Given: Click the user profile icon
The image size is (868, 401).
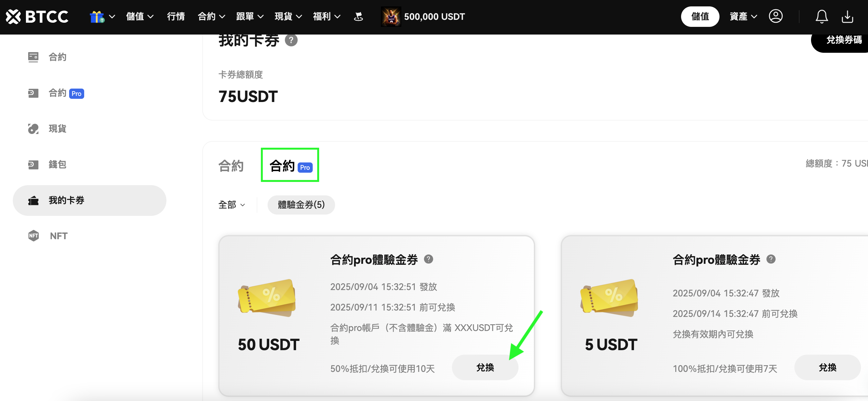Looking at the screenshot, I should click(775, 16).
